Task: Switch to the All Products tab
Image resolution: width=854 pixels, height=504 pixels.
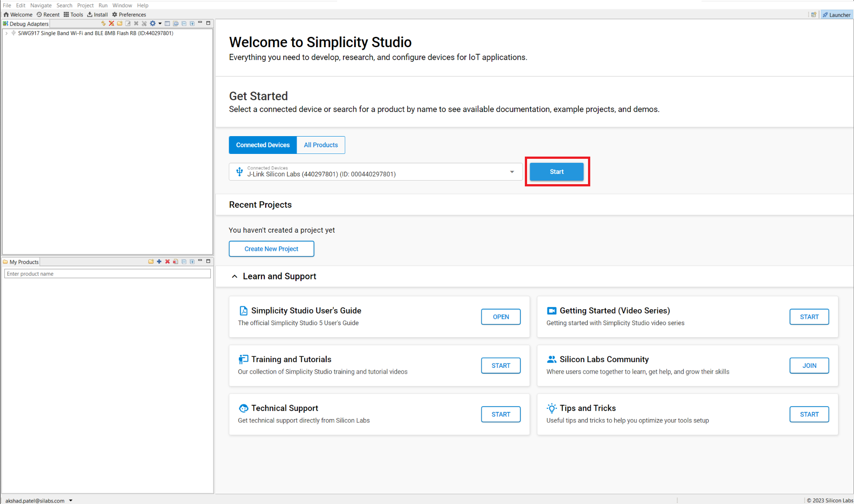Action: [321, 145]
